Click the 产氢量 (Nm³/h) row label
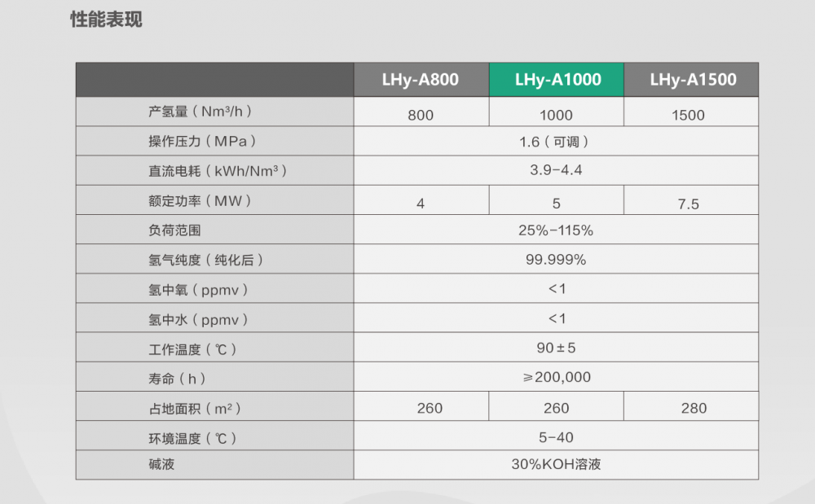815x504 pixels. pyautogui.click(x=200, y=112)
